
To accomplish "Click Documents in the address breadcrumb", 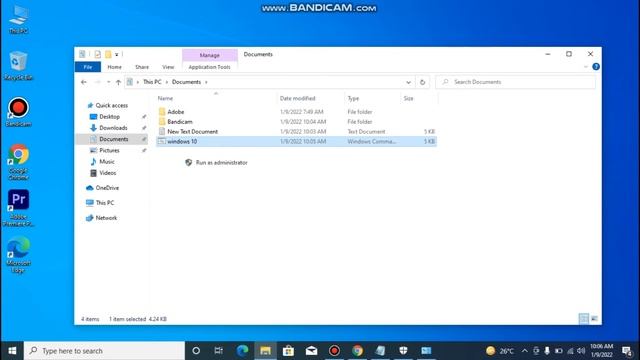I will point(186,82).
